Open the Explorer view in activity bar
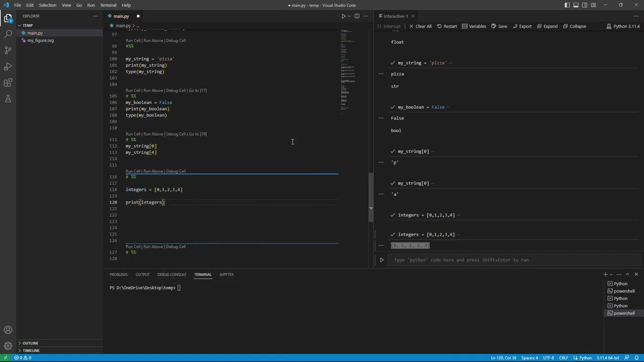This screenshot has height=362, width=644. click(x=8, y=18)
